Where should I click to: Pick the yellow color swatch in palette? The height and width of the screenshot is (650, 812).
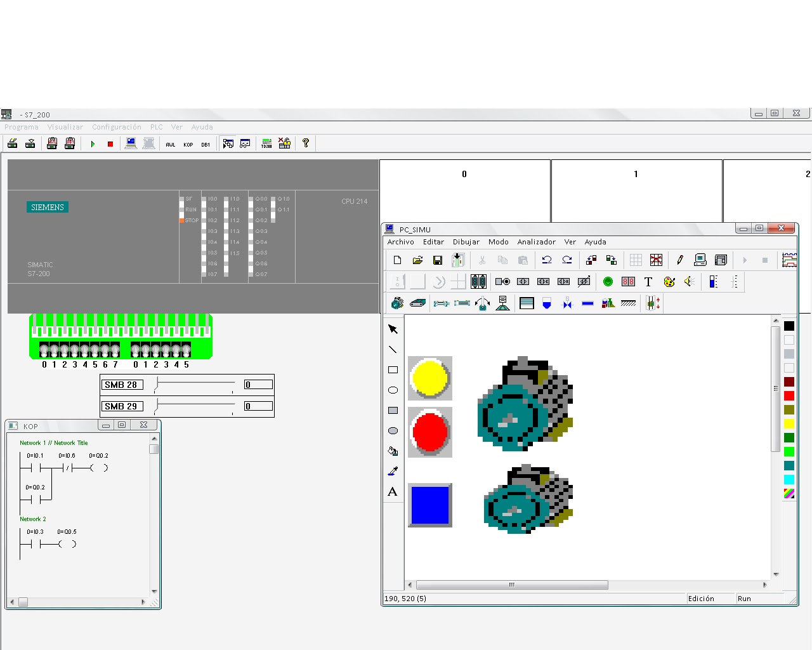(x=789, y=423)
